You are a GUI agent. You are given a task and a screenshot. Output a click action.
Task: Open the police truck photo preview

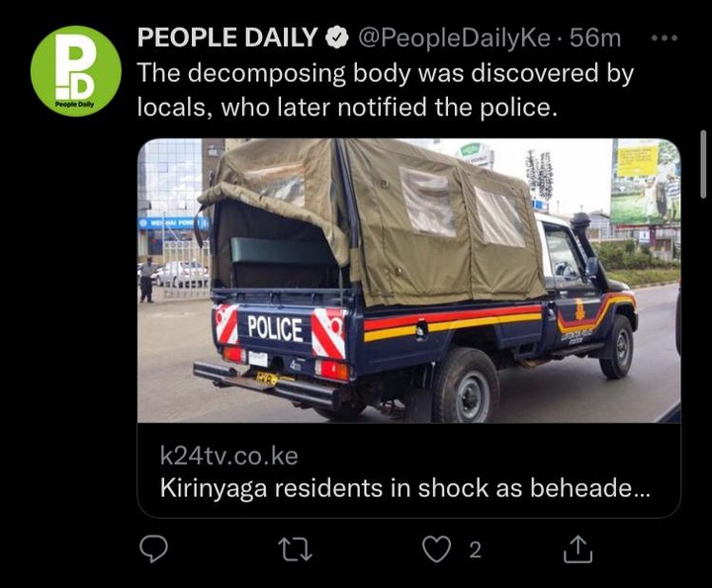tap(408, 281)
